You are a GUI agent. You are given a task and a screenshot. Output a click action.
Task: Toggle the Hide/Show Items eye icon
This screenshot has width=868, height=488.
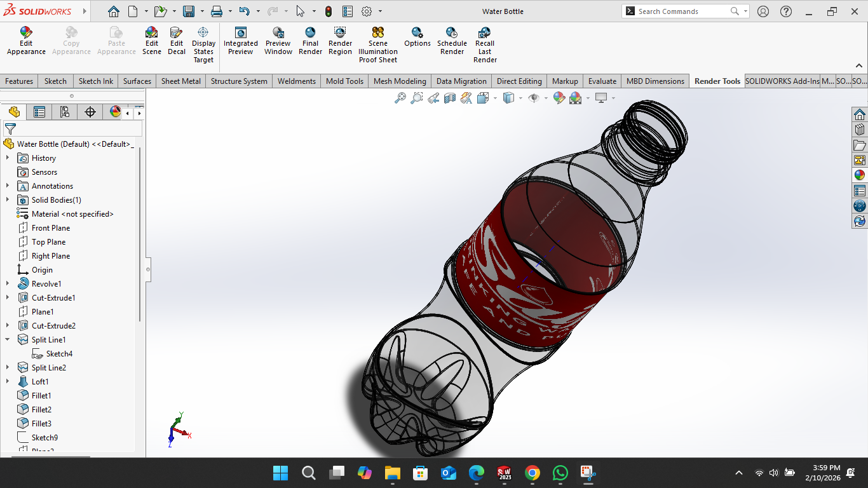[x=534, y=98]
